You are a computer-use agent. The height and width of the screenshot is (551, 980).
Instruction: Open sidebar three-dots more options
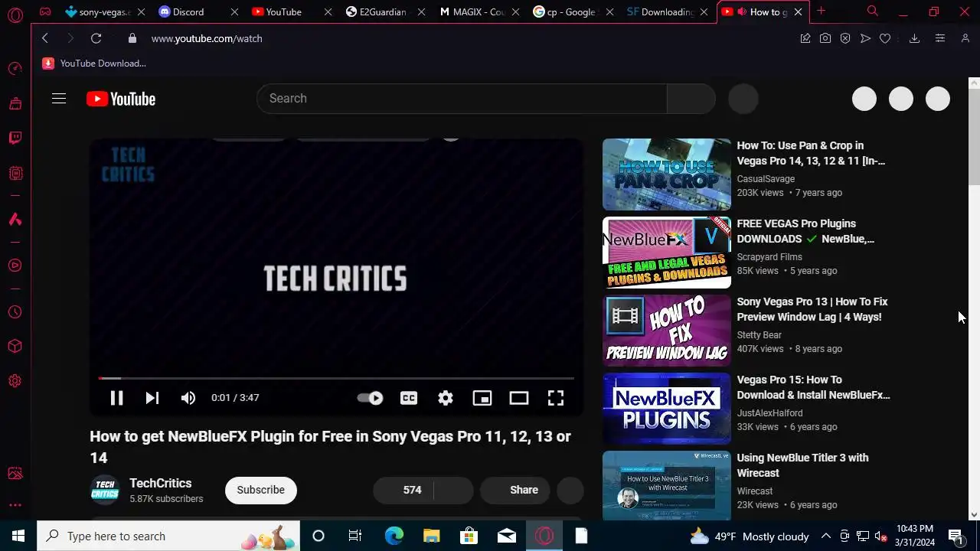(15, 505)
